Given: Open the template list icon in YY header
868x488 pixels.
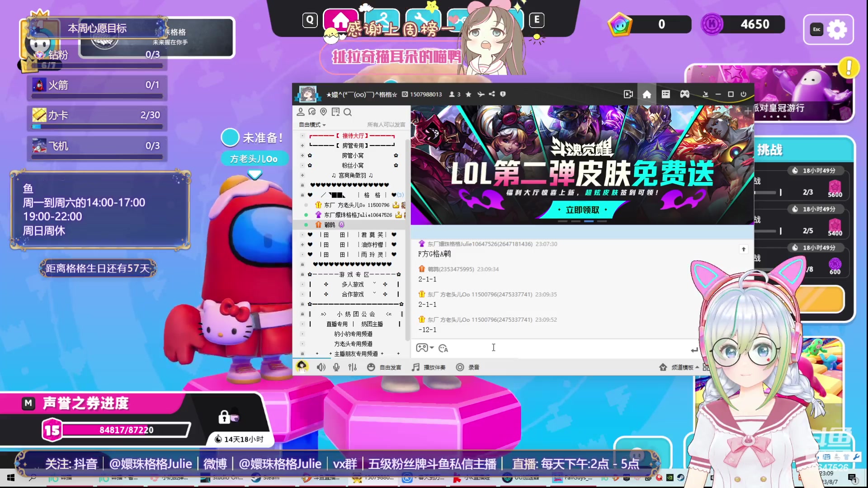Looking at the screenshot, I should (x=665, y=94).
